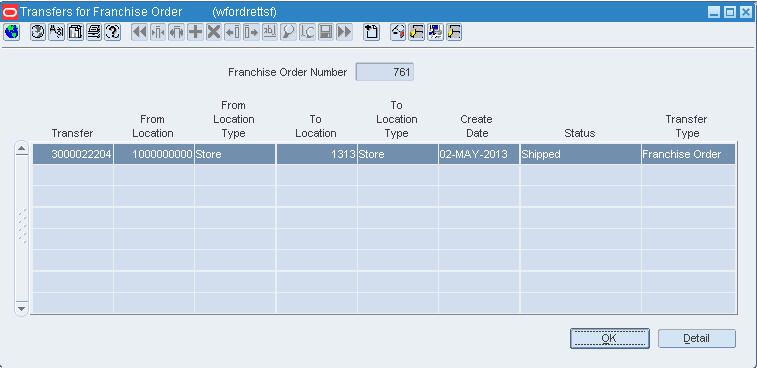The width and height of the screenshot is (757, 368).
Task: Click the yellow flowchart icon left of the blue screens icon
Action: 417,32
